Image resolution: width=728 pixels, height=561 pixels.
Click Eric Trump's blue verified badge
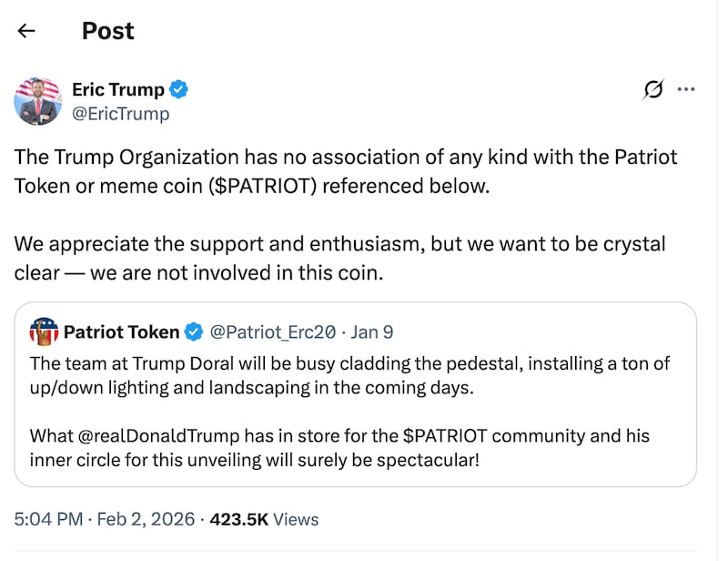click(179, 89)
